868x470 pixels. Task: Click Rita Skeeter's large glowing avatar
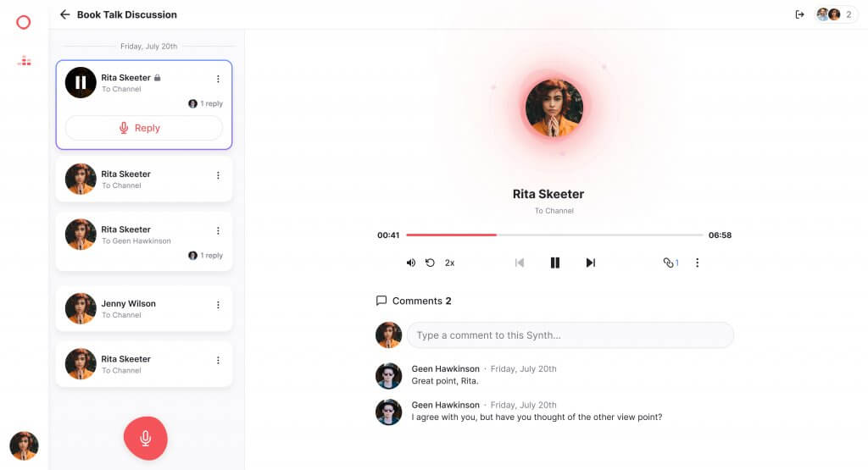pos(554,108)
